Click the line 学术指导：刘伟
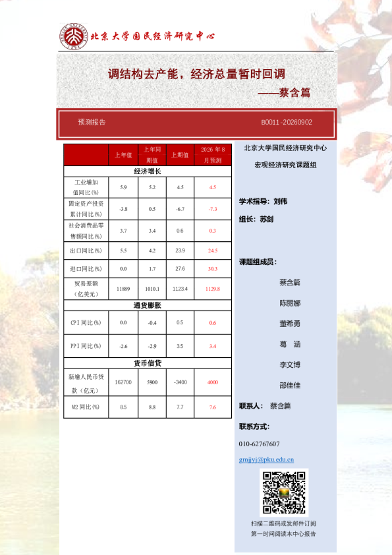392x555 pixels. point(264,202)
